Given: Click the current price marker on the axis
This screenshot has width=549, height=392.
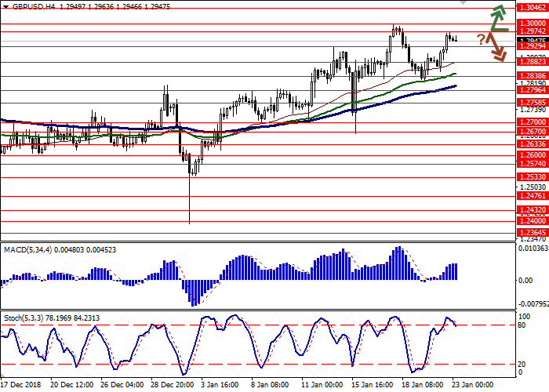Looking at the screenshot, I should pos(531,40).
